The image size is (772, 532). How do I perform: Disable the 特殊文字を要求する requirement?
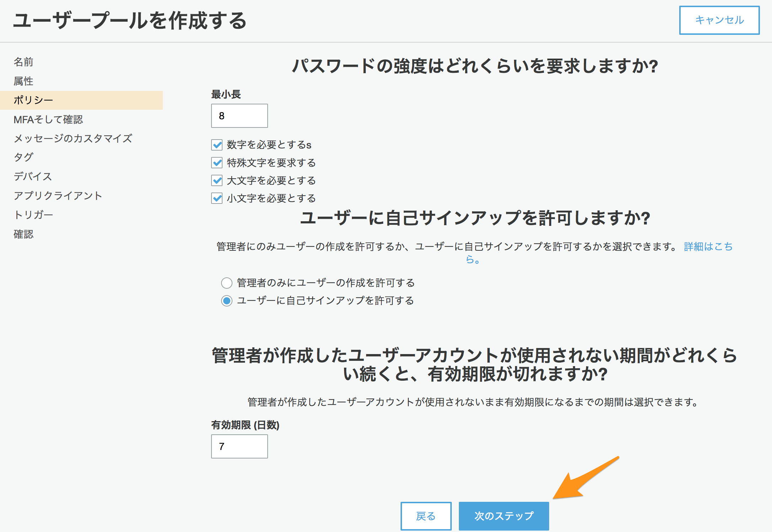pos(217,163)
